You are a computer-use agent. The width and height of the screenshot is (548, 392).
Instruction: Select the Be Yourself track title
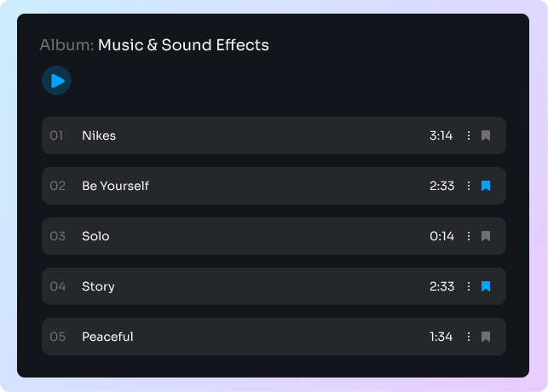point(115,186)
